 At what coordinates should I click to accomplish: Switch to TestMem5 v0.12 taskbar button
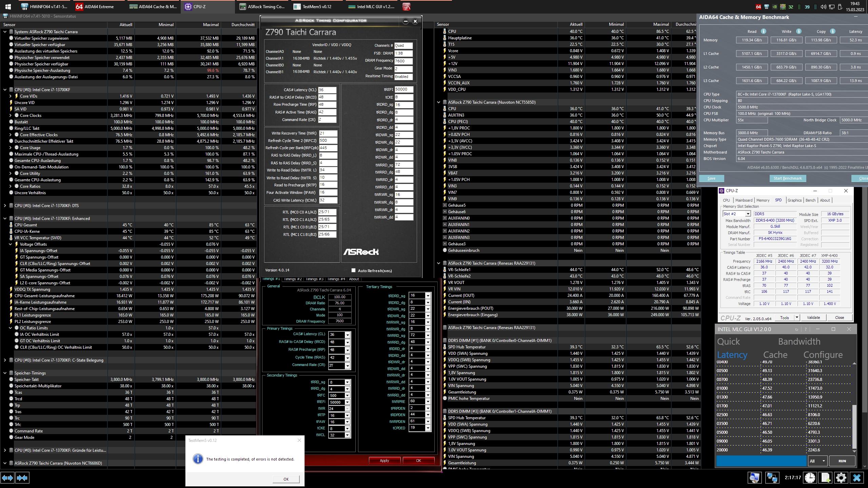tap(317, 6)
